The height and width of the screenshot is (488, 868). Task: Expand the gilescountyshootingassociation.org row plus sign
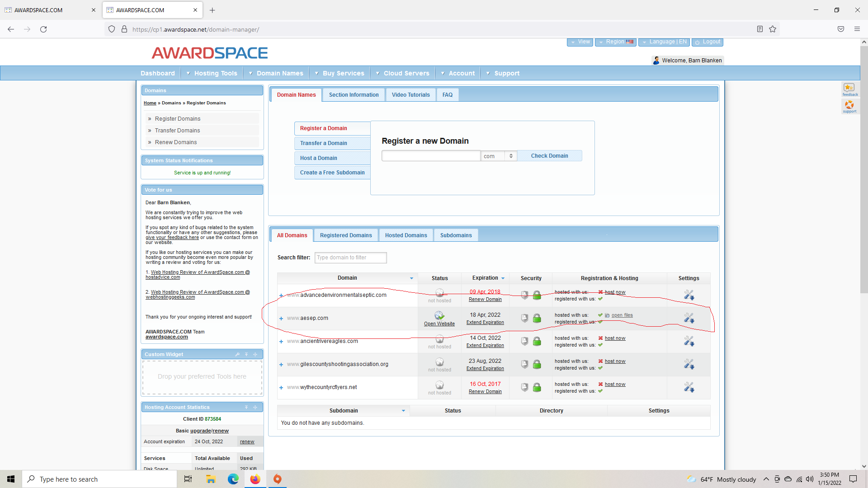pyautogui.click(x=281, y=365)
